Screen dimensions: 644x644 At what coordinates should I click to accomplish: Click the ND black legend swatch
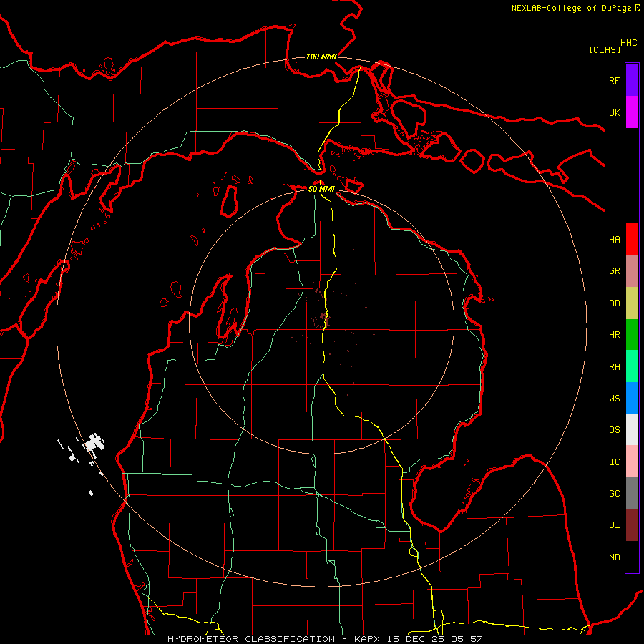click(x=632, y=557)
